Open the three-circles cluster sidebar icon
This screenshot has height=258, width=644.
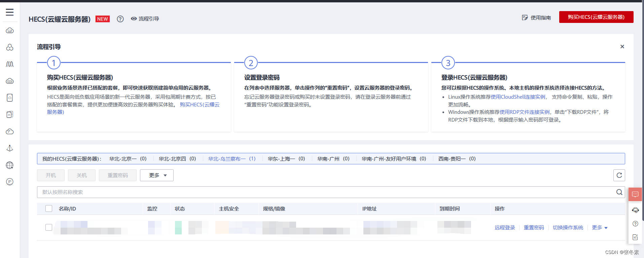10,47
